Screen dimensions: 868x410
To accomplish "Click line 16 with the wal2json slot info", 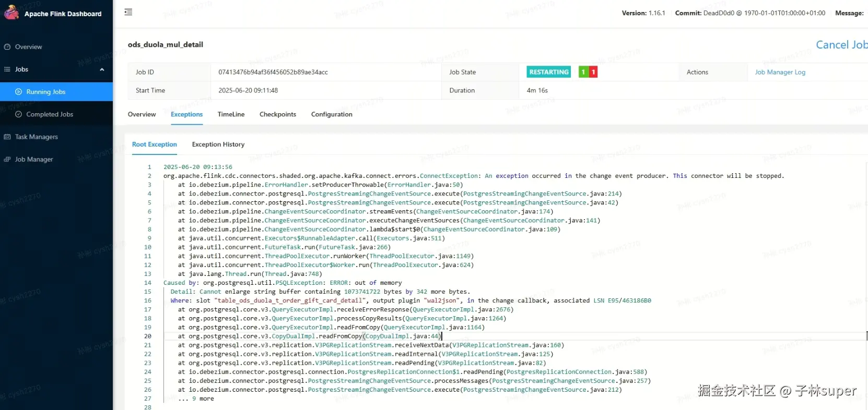I will [x=410, y=300].
